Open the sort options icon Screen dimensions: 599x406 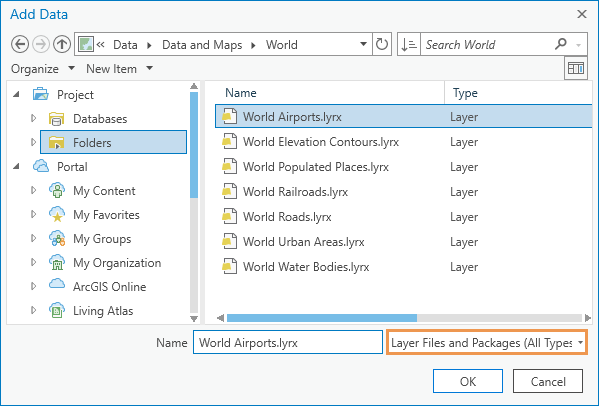409,44
